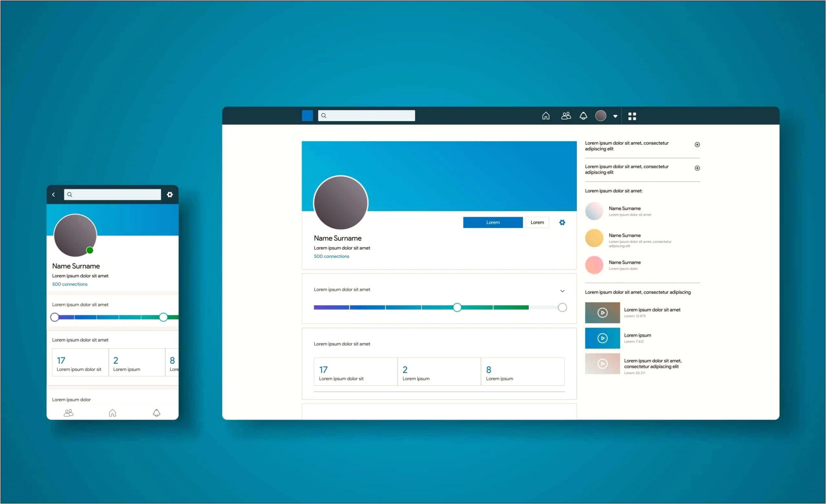Click the blue Lorem button on the profile
Viewport: 826px width, 504px height.
[x=492, y=222]
